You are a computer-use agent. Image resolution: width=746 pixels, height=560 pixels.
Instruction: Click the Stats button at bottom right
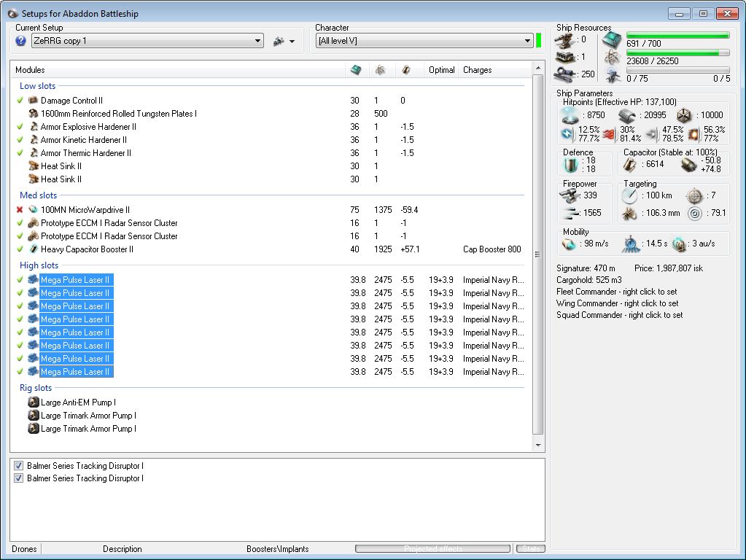point(530,548)
